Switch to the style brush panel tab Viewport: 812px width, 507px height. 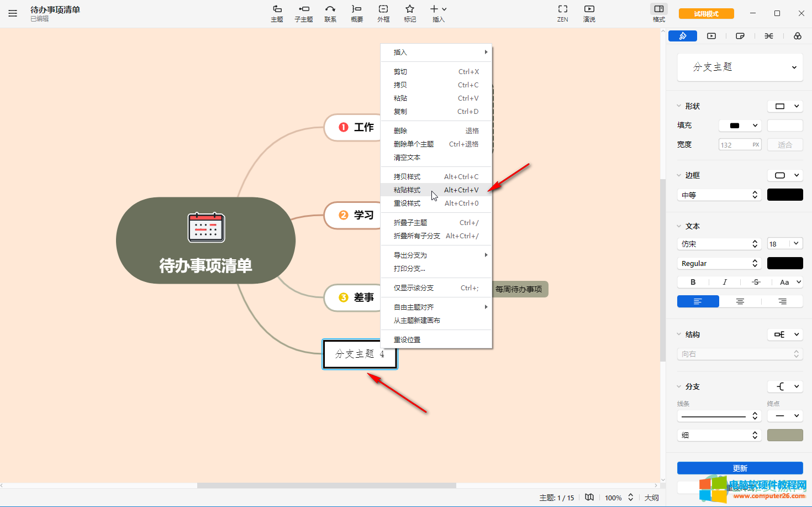683,36
